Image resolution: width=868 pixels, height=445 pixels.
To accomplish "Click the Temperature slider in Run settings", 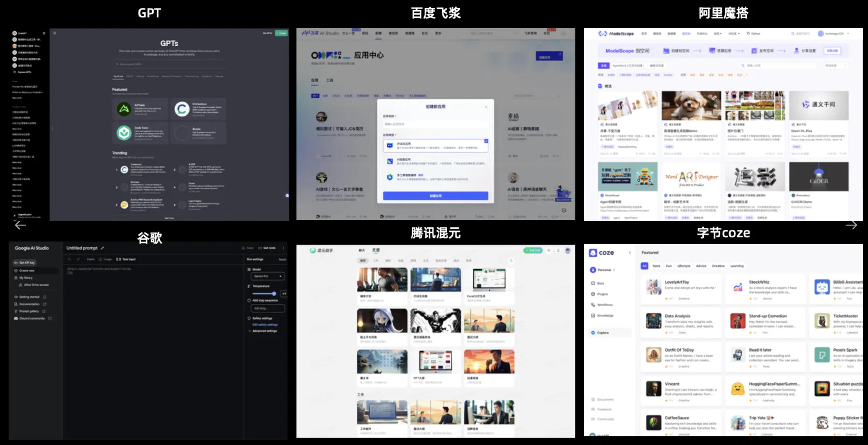I will tap(265, 294).
